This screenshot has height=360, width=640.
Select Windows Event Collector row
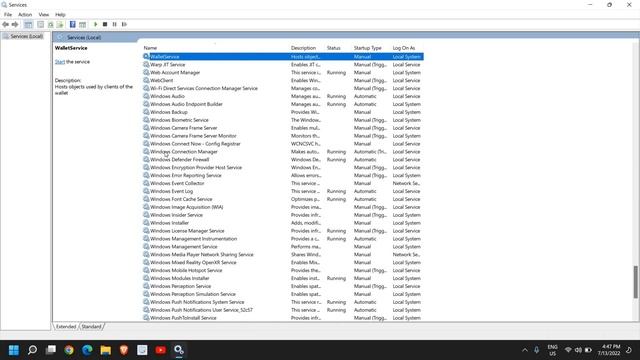pos(283,183)
